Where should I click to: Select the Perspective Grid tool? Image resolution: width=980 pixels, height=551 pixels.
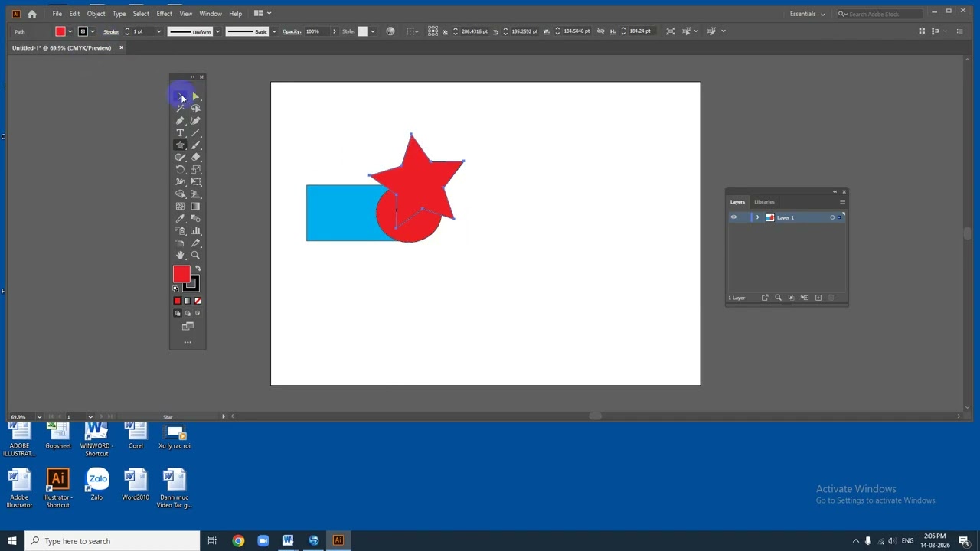point(195,194)
